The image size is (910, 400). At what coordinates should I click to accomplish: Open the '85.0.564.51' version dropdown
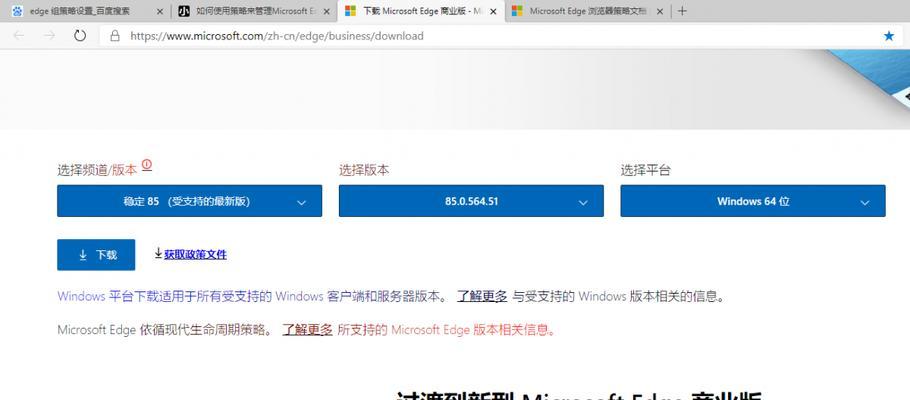click(x=471, y=201)
